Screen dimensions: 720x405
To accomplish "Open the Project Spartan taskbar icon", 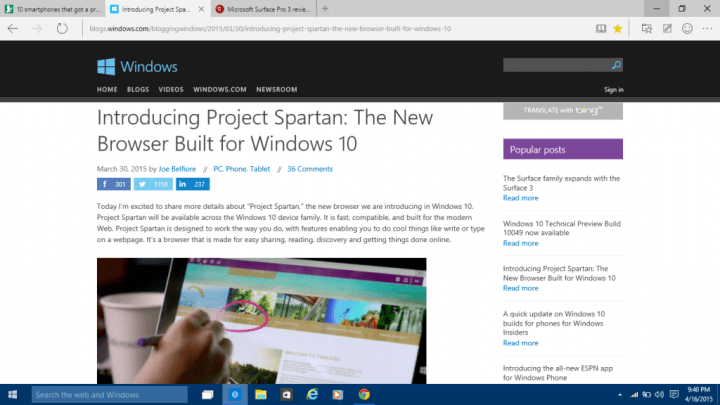I will (x=235, y=394).
